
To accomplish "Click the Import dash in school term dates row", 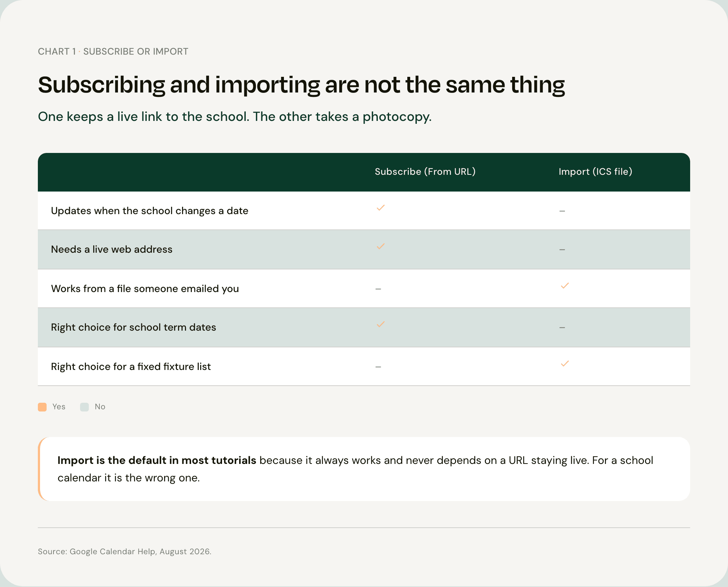I will [x=562, y=328].
